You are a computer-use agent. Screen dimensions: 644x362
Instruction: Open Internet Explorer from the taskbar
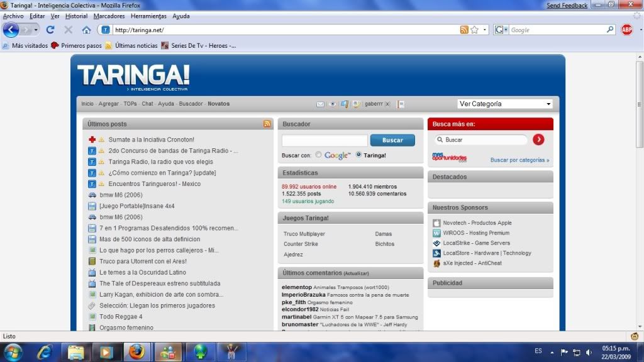(x=45, y=352)
